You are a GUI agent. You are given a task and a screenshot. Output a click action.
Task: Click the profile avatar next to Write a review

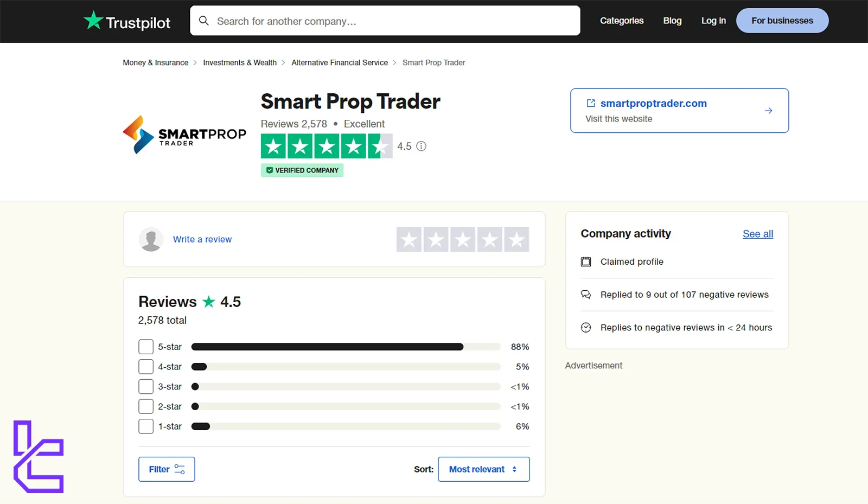coord(151,239)
